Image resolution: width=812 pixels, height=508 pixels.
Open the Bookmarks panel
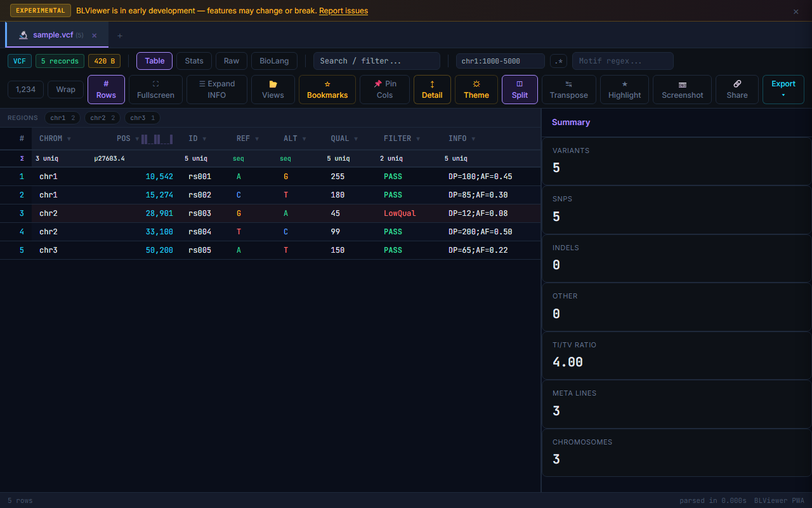[327, 89]
